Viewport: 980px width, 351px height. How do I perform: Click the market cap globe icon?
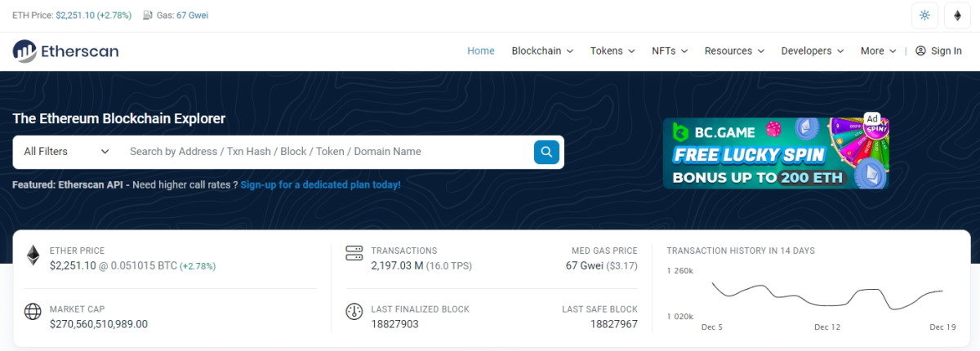tap(33, 312)
